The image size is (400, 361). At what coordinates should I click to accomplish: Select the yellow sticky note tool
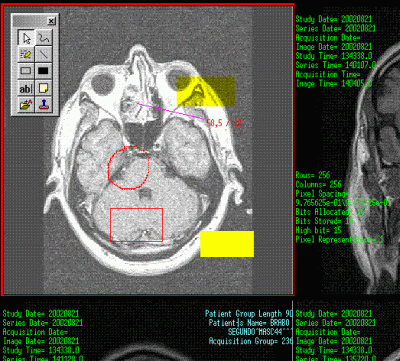tap(43, 88)
